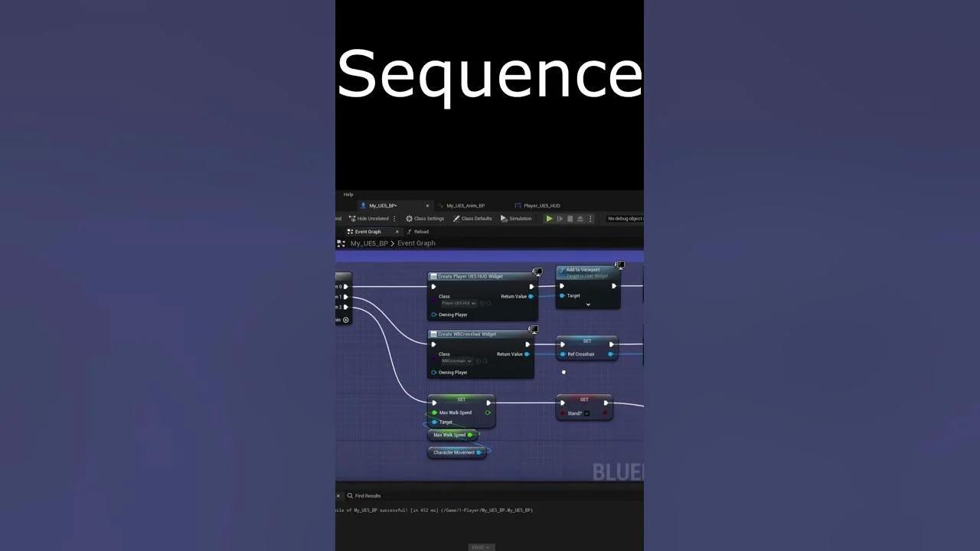
Task: Click the eject icon in the play controls
Action: pos(580,218)
